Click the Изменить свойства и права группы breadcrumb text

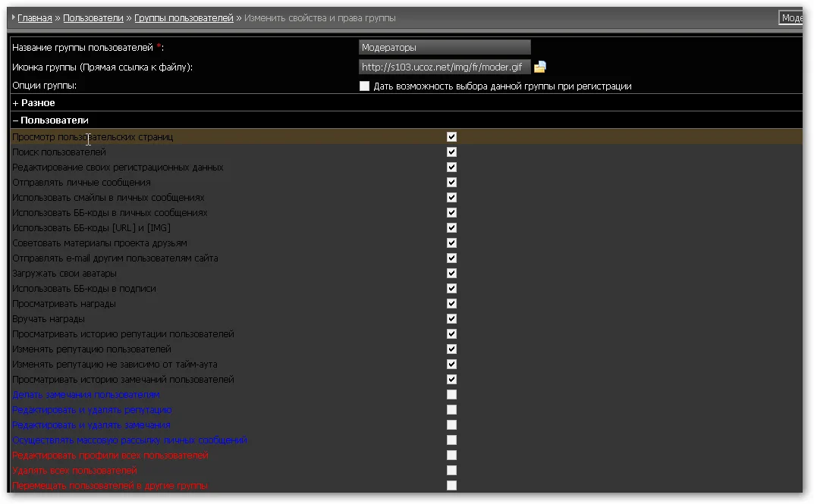coord(320,18)
